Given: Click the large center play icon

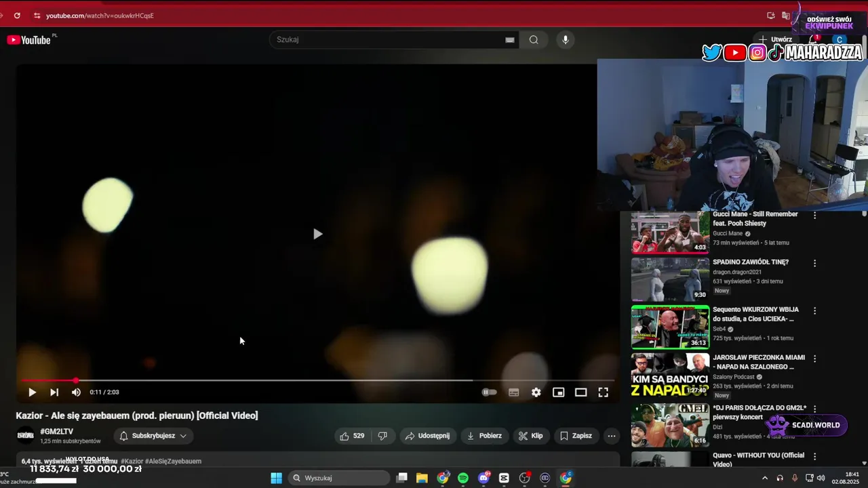Looking at the screenshot, I should pyautogui.click(x=317, y=234).
